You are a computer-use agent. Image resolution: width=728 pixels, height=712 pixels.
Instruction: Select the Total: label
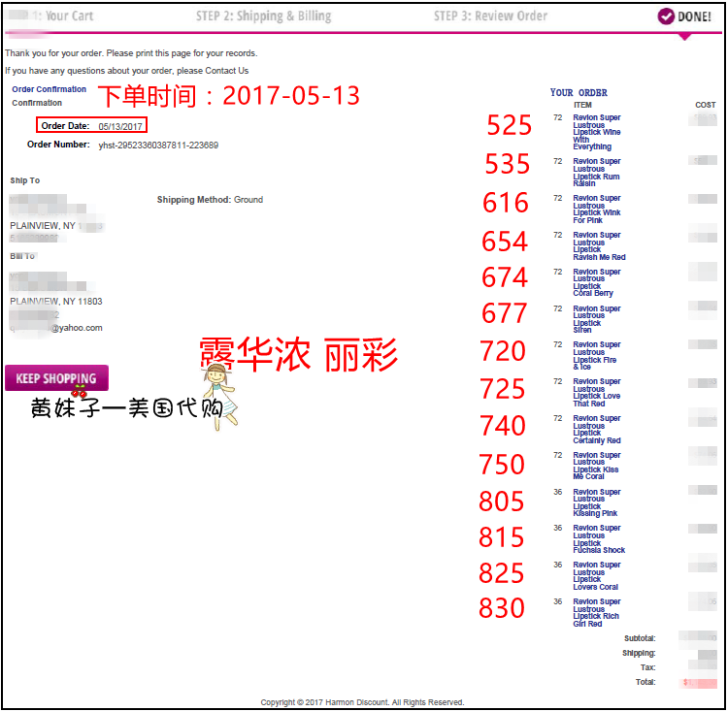(x=645, y=682)
